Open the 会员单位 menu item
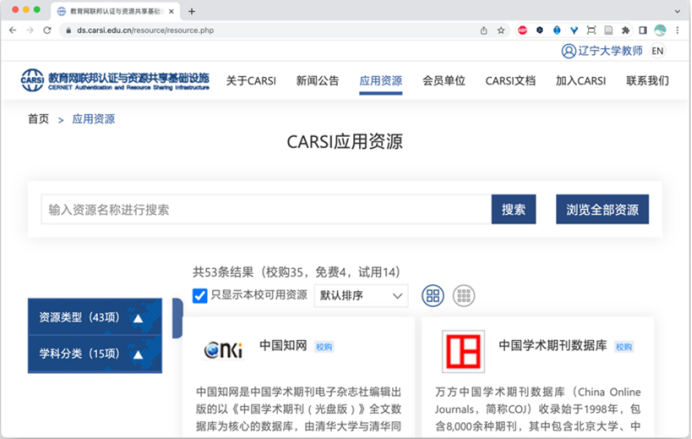The image size is (692, 439). pyautogui.click(x=444, y=81)
